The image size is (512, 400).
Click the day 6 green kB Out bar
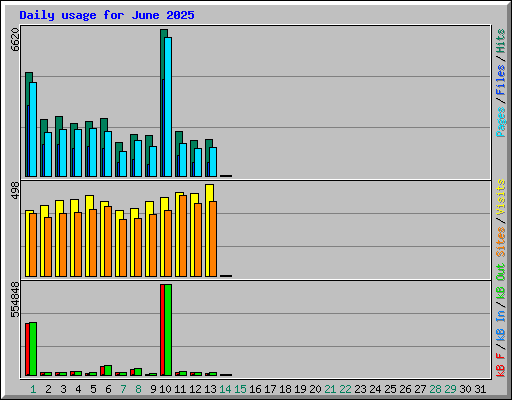(108, 370)
